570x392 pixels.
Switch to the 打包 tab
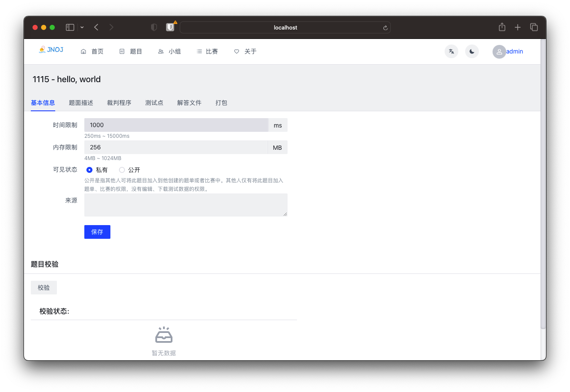coord(221,103)
